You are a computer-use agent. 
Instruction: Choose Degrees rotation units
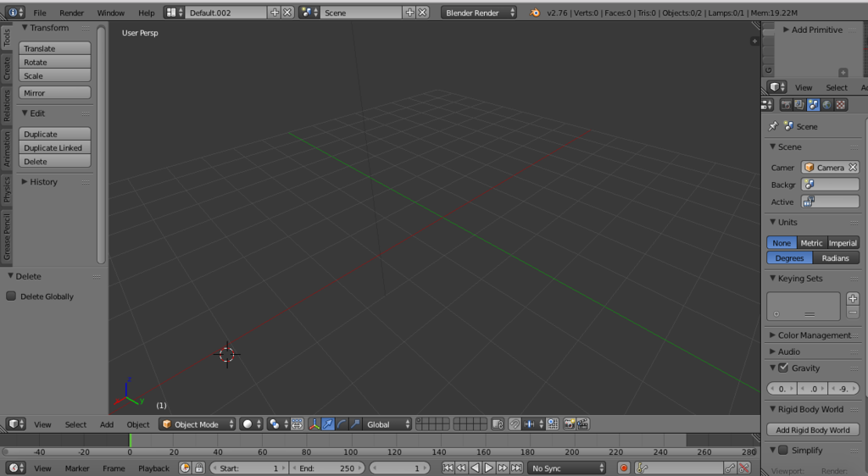coord(789,257)
